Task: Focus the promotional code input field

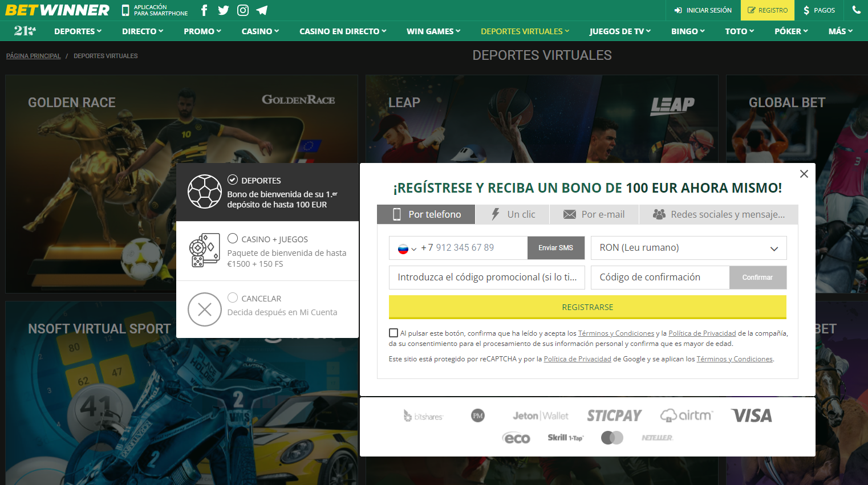Action: pyautogui.click(x=487, y=278)
